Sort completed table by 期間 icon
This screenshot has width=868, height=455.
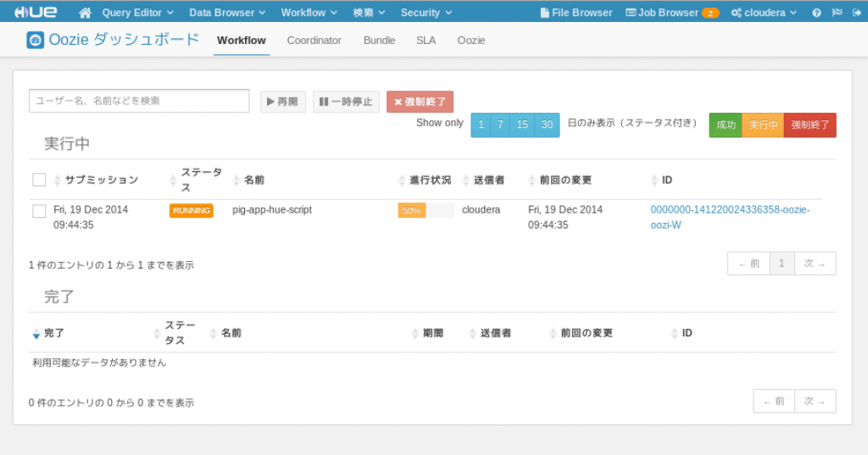[x=415, y=333]
